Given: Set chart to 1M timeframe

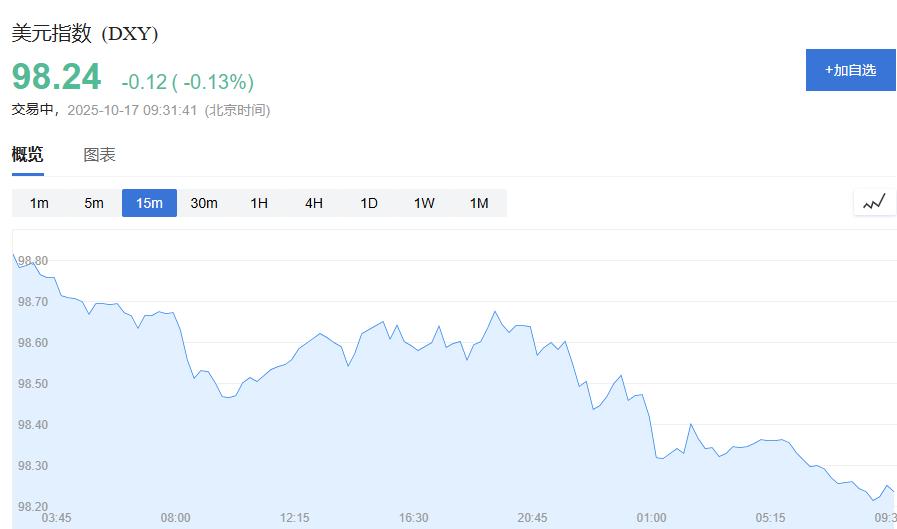Looking at the screenshot, I should (x=479, y=203).
